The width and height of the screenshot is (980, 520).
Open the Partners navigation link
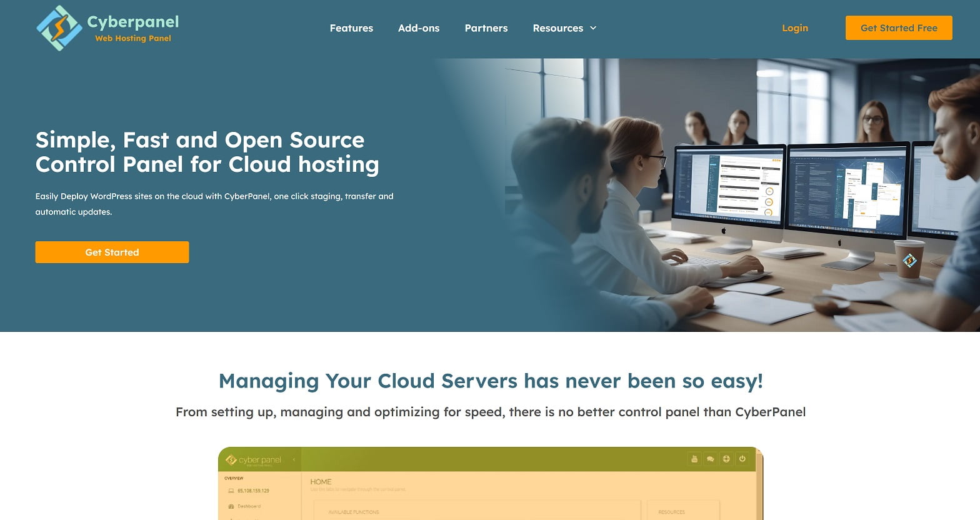click(x=486, y=28)
